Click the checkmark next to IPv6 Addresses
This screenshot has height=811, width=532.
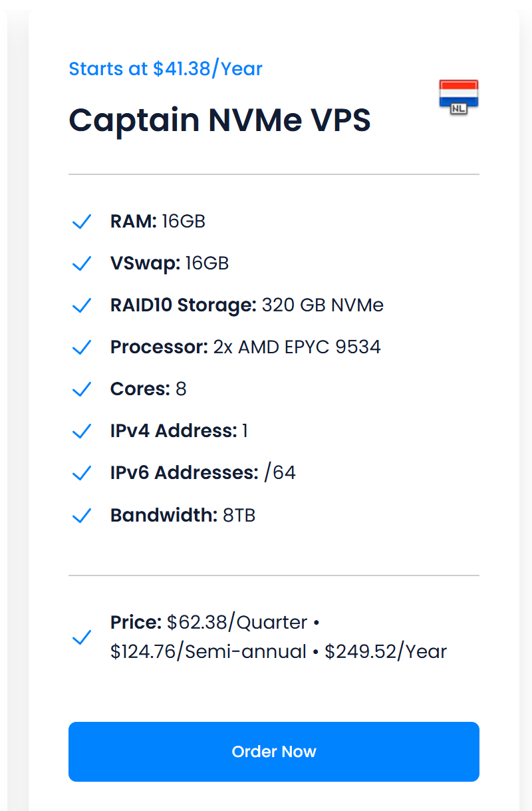(x=81, y=473)
